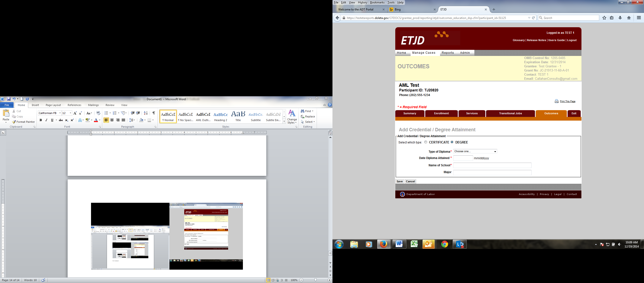Click the Print This Page icon
Viewport: 644px width, 283px height.
[x=556, y=101]
